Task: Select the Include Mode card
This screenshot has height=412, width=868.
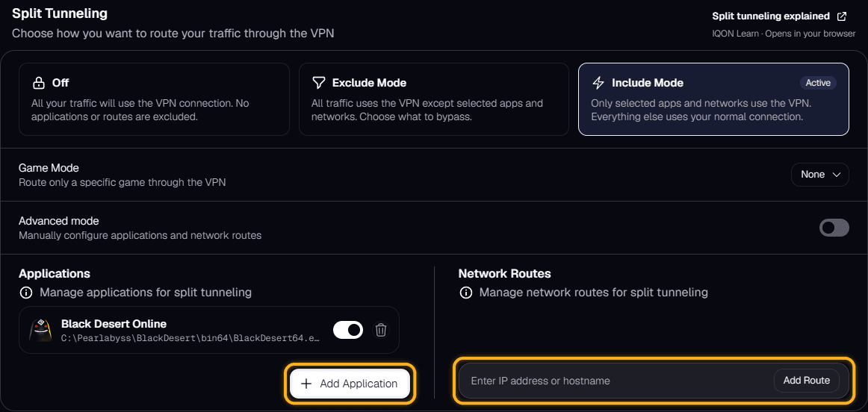Action: pyautogui.click(x=713, y=99)
